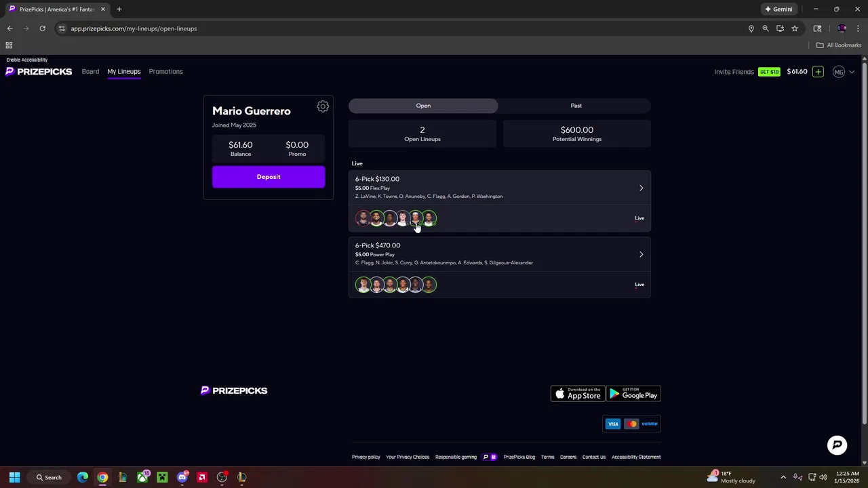The width and height of the screenshot is (868, 488).
Task: Expand the account menu chevron
Action: 852,72
